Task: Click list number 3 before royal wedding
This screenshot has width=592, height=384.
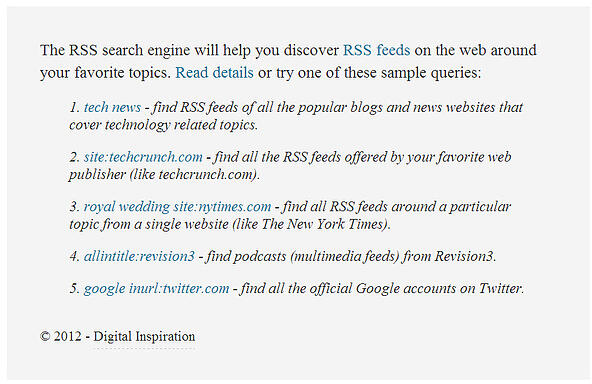Action: (74, 207)
